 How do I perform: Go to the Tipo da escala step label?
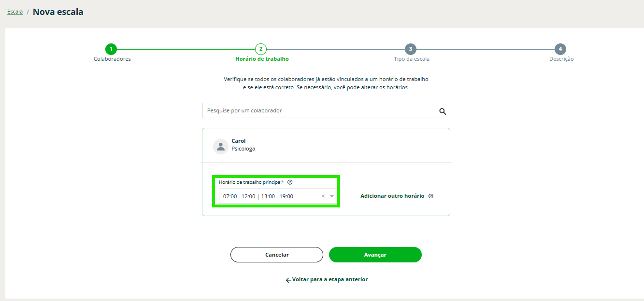coord(412,59)
